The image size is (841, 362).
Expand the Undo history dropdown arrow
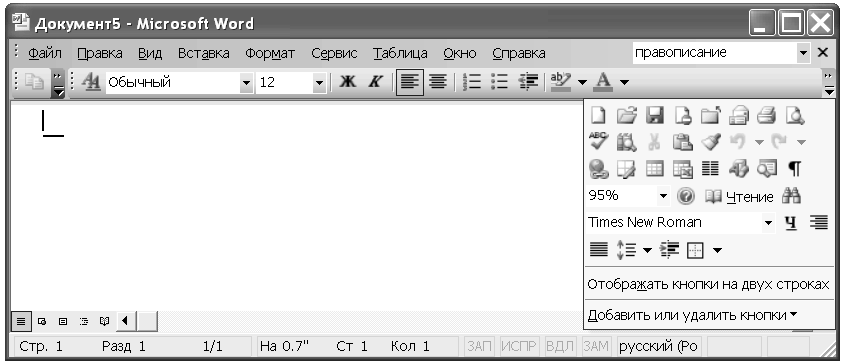tap(759, 142)
